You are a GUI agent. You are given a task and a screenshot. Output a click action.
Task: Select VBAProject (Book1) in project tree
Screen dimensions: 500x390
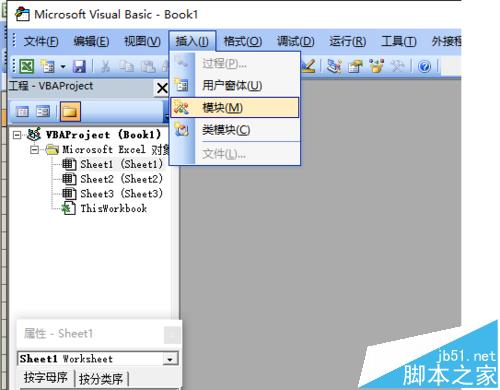(x=103, y=135)
